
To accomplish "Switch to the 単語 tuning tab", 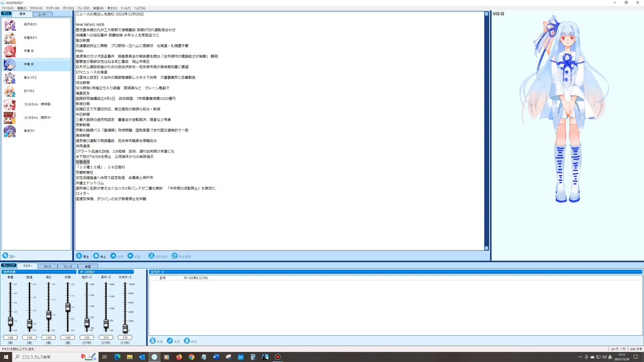I will point(87,266).
